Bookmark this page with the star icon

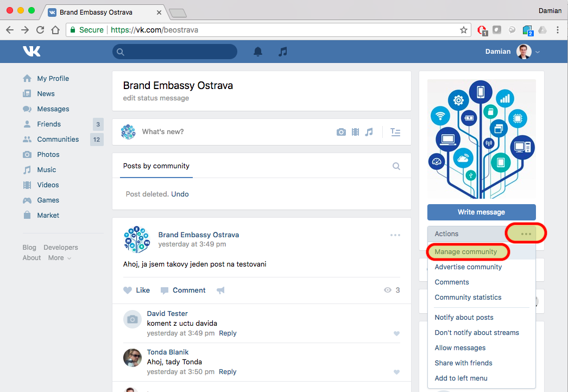pos(464,30)
